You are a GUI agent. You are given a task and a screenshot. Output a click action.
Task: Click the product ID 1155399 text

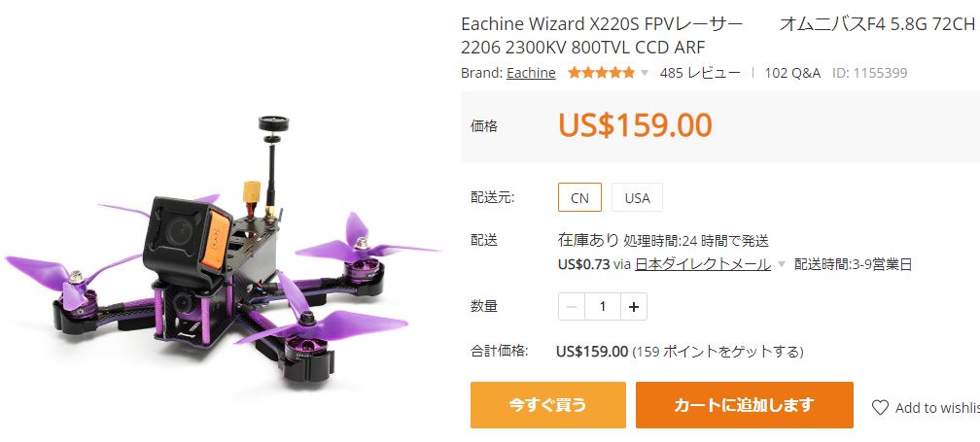pos(870,73)
